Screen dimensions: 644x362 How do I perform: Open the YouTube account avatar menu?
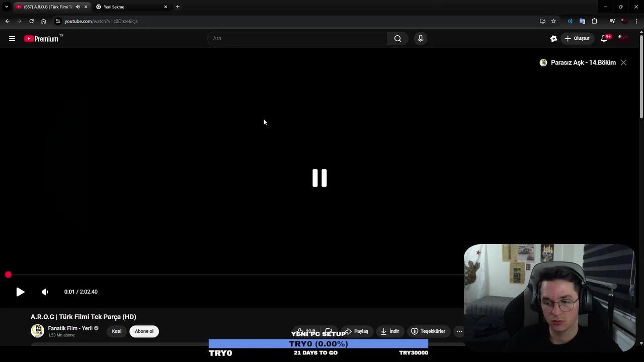(623, 39)
